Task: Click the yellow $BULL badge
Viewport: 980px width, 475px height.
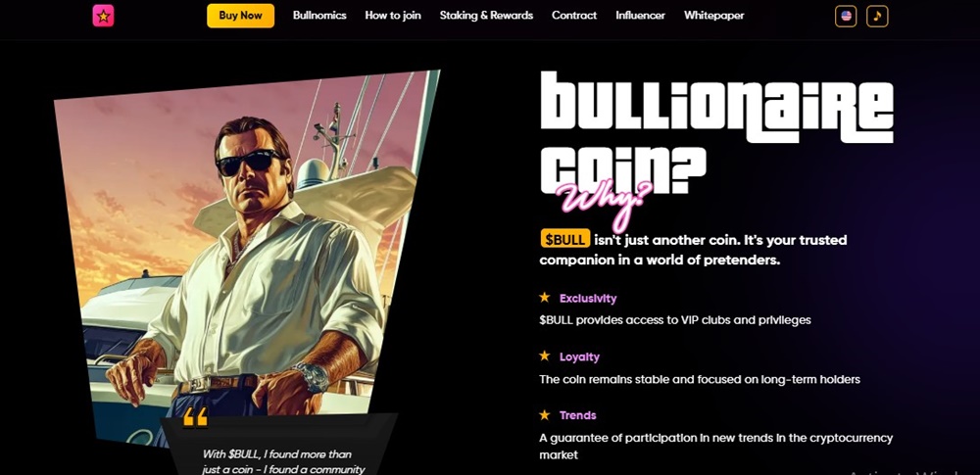Action: pyautogui.click(x=565, y=239)
